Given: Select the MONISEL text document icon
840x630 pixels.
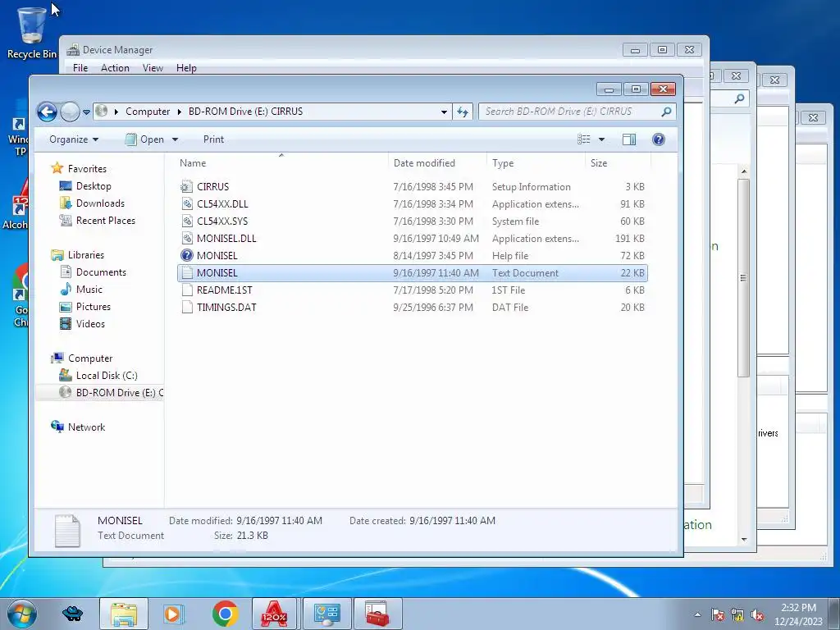Looking at the screenshot, I should pyautogui.click(x=186, y=272).
